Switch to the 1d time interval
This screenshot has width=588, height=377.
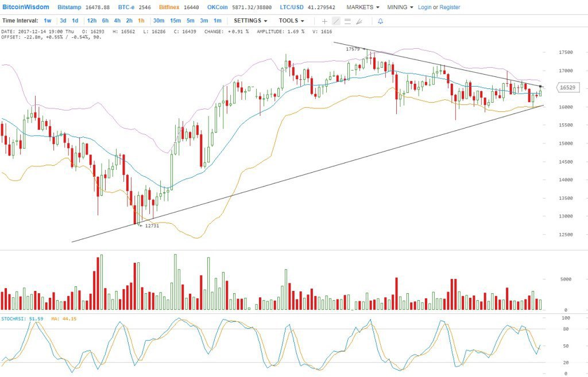pos(75,21)
